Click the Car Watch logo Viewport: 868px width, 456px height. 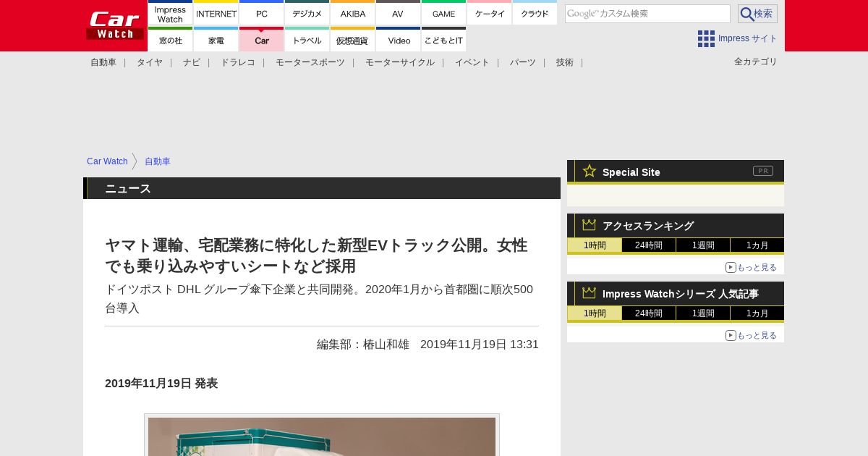click(x=115, y=25)
